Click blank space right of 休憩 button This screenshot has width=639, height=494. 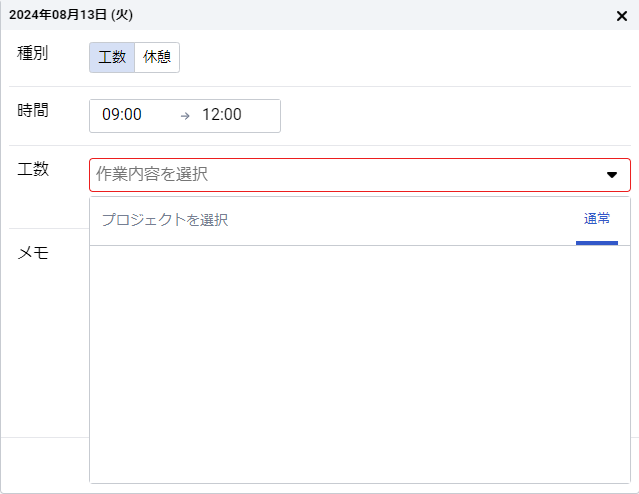coord(403,57)
